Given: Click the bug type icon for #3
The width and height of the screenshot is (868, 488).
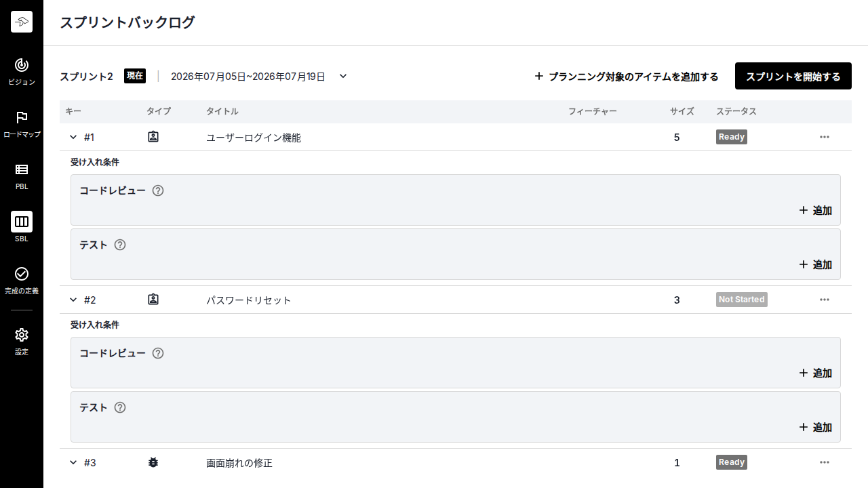Looking at the screenshot, I should click(153, 462).
